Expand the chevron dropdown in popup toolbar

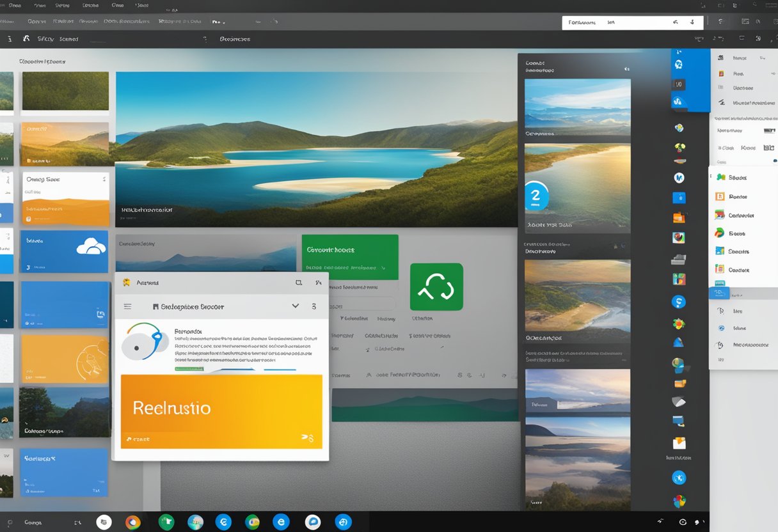(x=296, y=306)
